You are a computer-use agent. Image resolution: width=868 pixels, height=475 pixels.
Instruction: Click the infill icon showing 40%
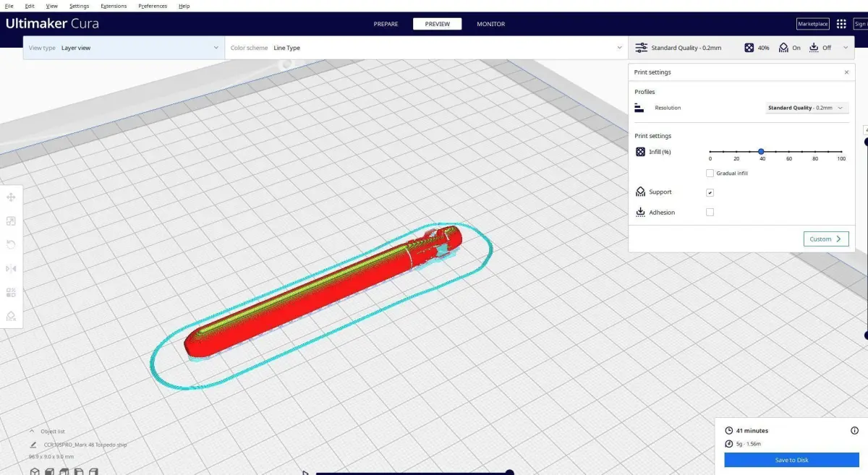pos(749,48)
